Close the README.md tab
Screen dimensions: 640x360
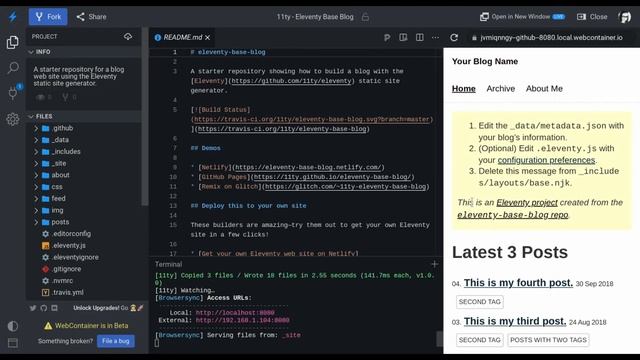click(208, 38)
